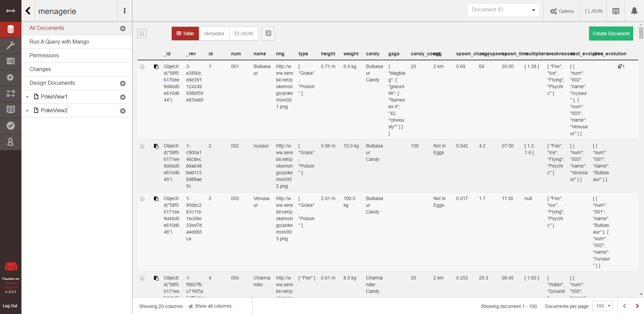644x314 pixels.
Task: Tick the checkbox for the Bulbasaur row
Action: pyautogui.click(x=142, y=67)
